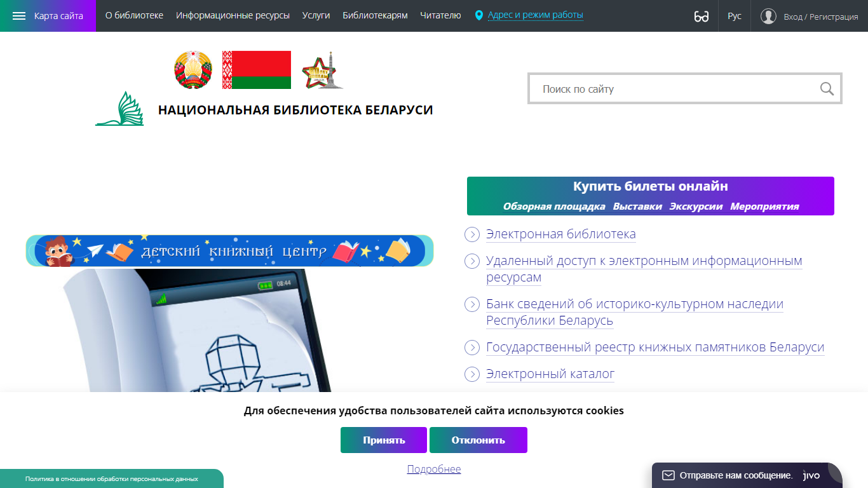868x488 pixels.
Task: Open Государственный реестр книжных памятников Беларуси
Action: click(655, 348)
